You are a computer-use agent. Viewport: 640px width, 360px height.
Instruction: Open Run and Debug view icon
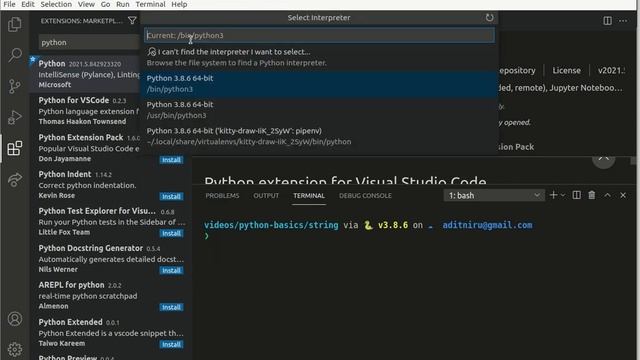15,117
